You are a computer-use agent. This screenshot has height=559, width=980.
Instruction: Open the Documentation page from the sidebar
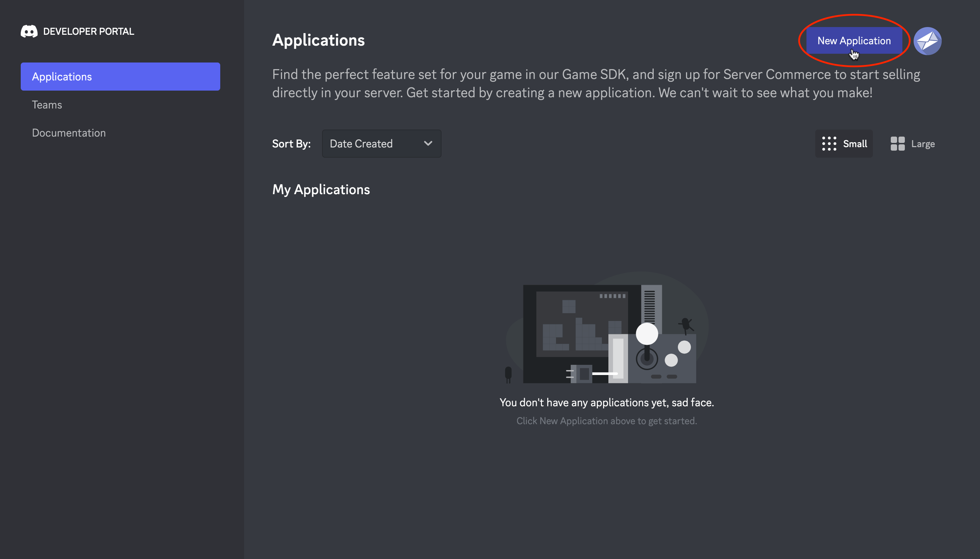(69, 132)
